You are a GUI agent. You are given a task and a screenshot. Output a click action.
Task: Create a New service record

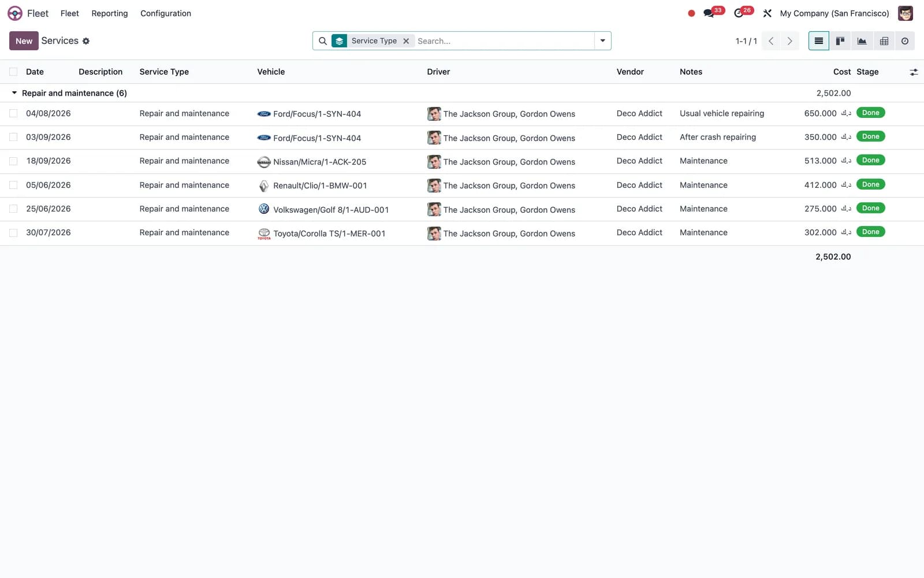[24, 41]
